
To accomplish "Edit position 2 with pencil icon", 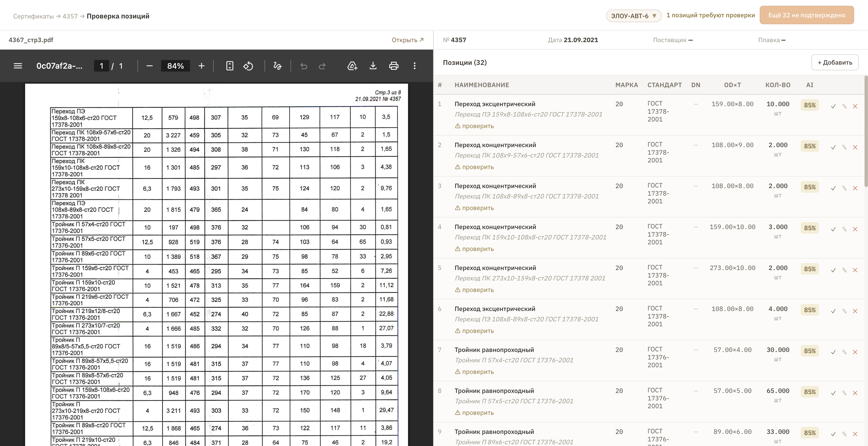I will 844,147.
